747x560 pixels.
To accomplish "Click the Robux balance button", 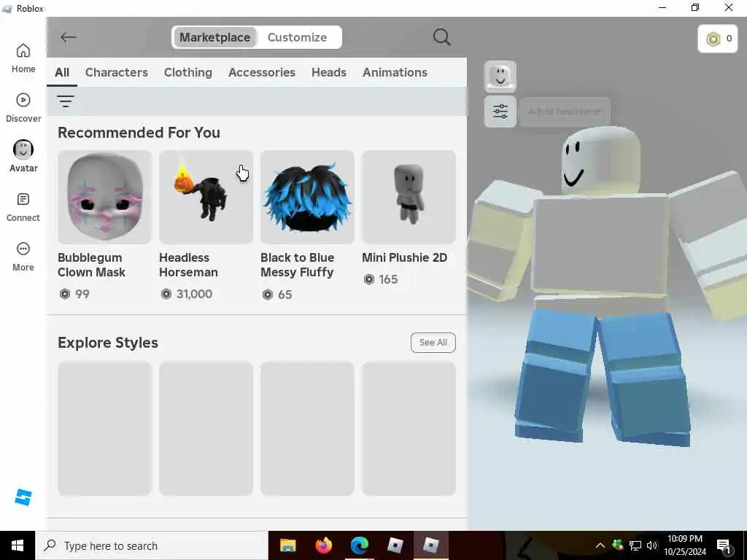I will [718, 39].
